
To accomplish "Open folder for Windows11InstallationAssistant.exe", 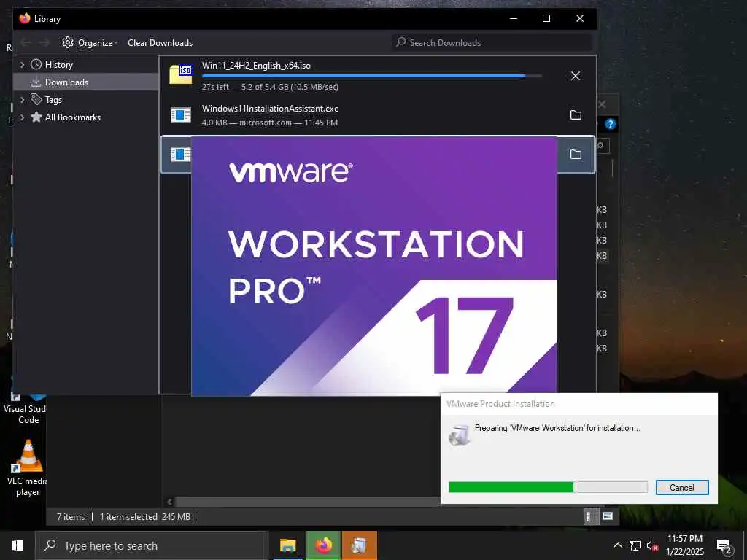I will (x=576, y=114).
